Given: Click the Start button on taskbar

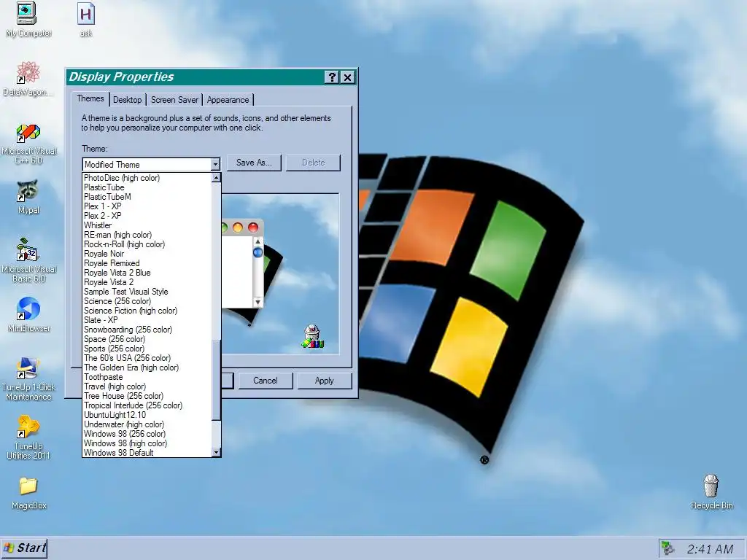Looking at the screenshot, I should 24,548.
